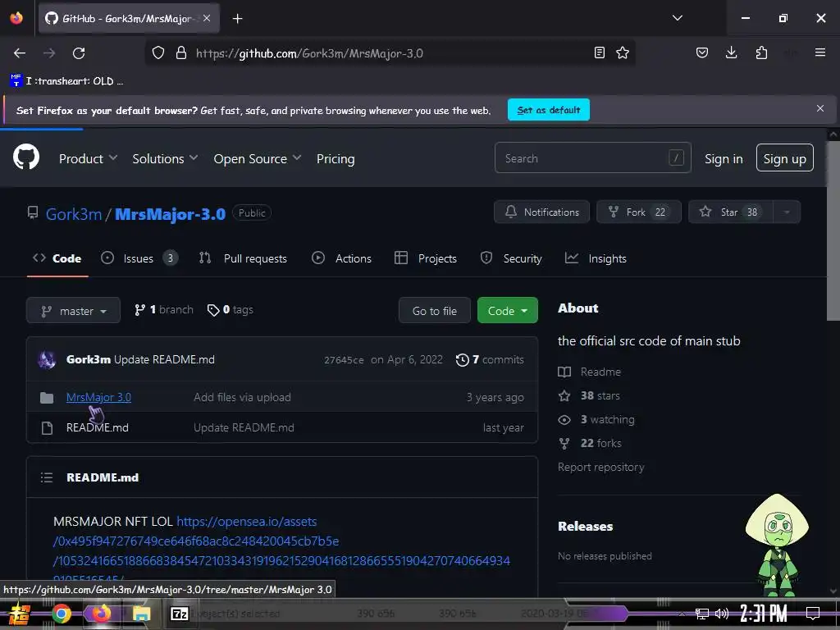This screenshot has width=840, height=630.
Task: Select the Code tab
Action: (x=57, y=258)
